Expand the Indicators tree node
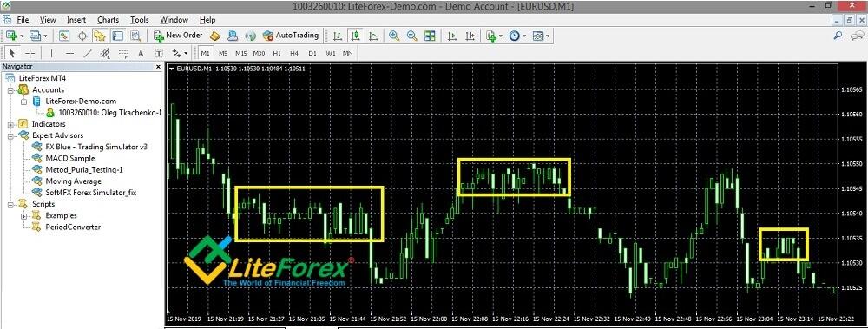 10,125
